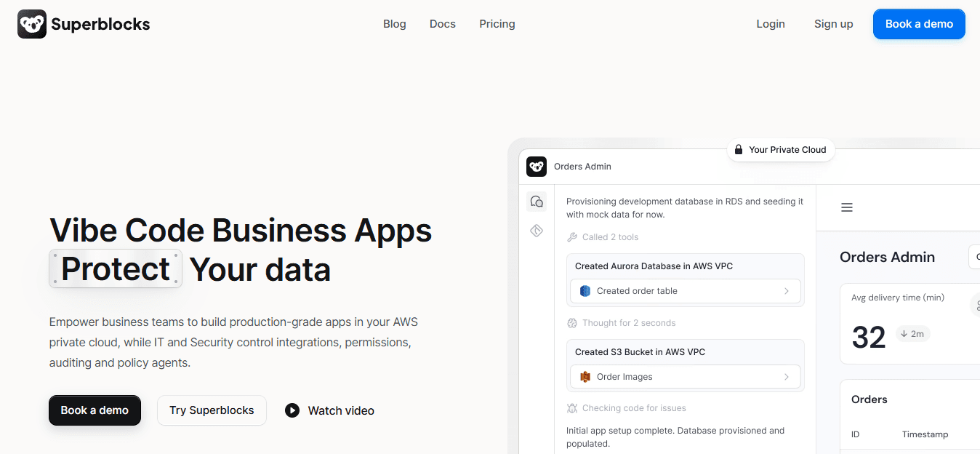
Task: Click the Aurora database icon
Action: pyautogui.click(x=585, y=291)
